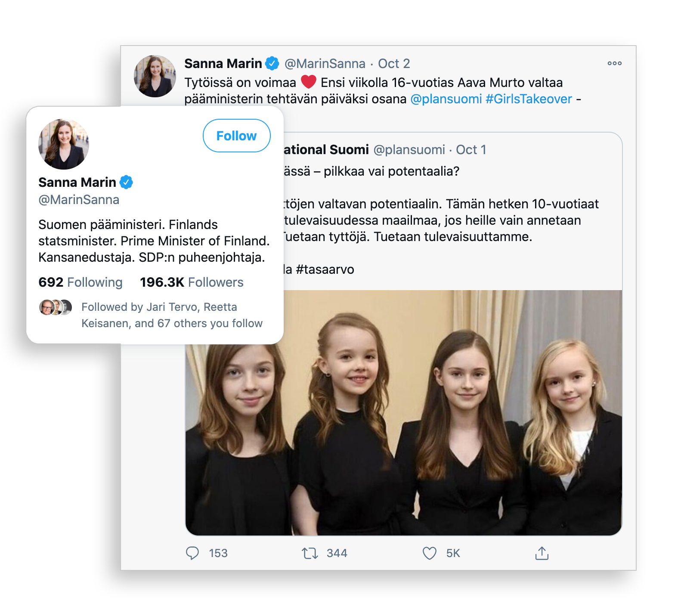Click the share upload icon
The width and height of the screenshot is (684, 616).
[x=542, y=553]
